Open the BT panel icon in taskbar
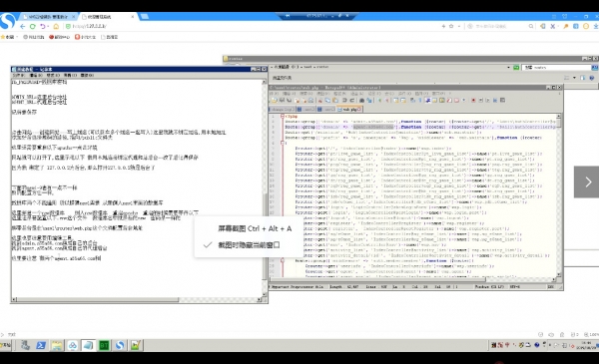This screenshot has width=599, height=364. pyautogui.click(x=104, y=345)
